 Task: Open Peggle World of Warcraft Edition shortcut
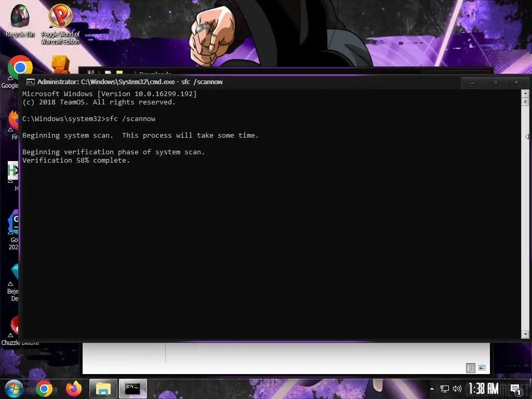point(60,24)
